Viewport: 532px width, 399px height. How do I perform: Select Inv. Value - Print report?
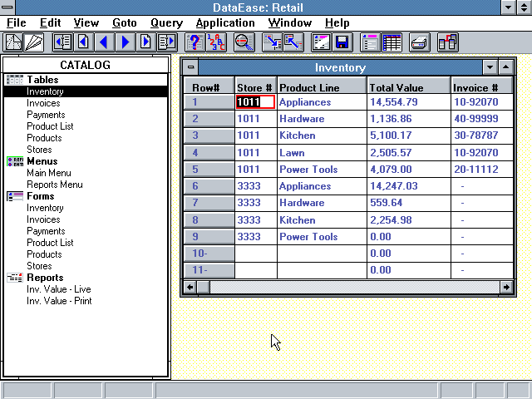tap(59, 301)
